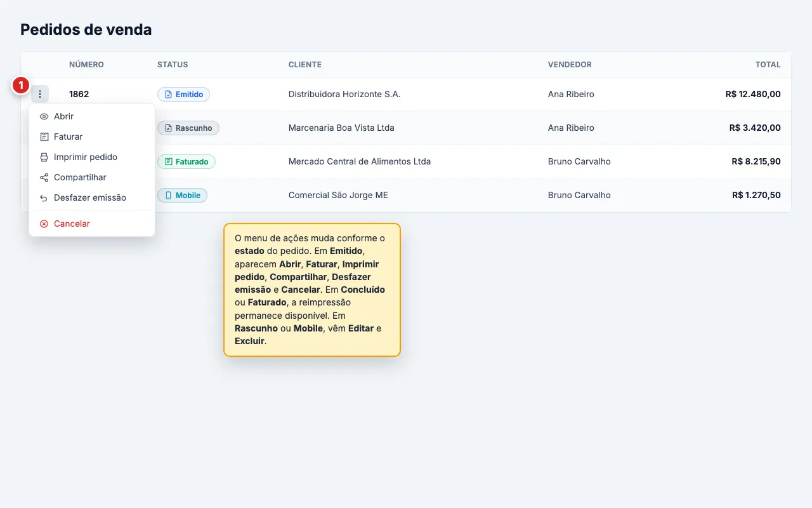Choose the share icon beside Compartilhar
The image size is (812, 508).
(44, 178)
